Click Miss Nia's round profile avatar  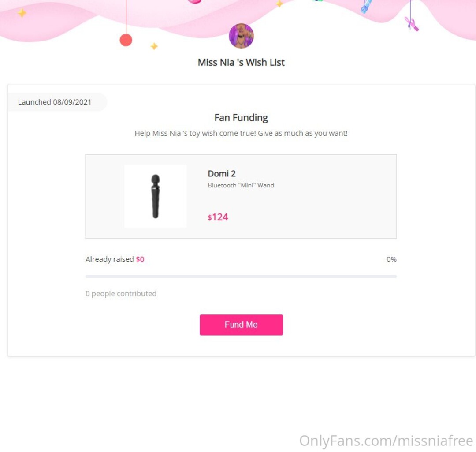click(241, 36)
